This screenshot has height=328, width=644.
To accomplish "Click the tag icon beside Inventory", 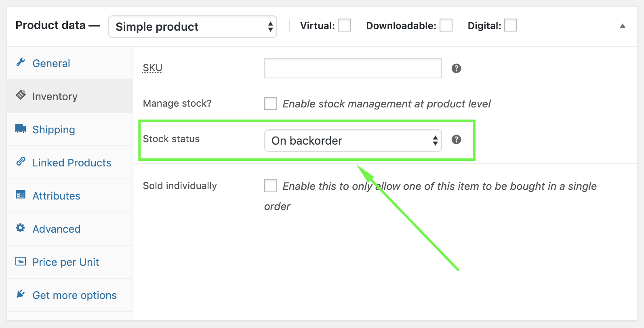I will pyautogui.click(x=21, y=95).
